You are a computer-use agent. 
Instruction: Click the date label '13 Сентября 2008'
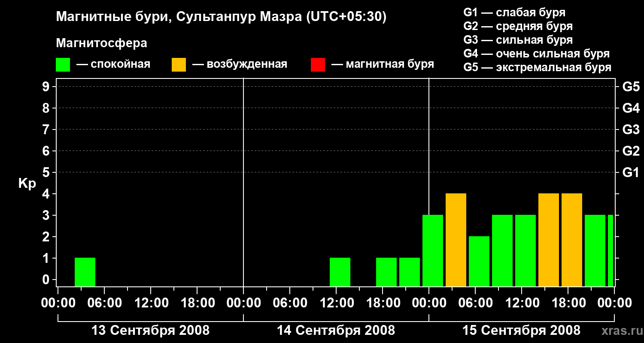tap(151, 331)
